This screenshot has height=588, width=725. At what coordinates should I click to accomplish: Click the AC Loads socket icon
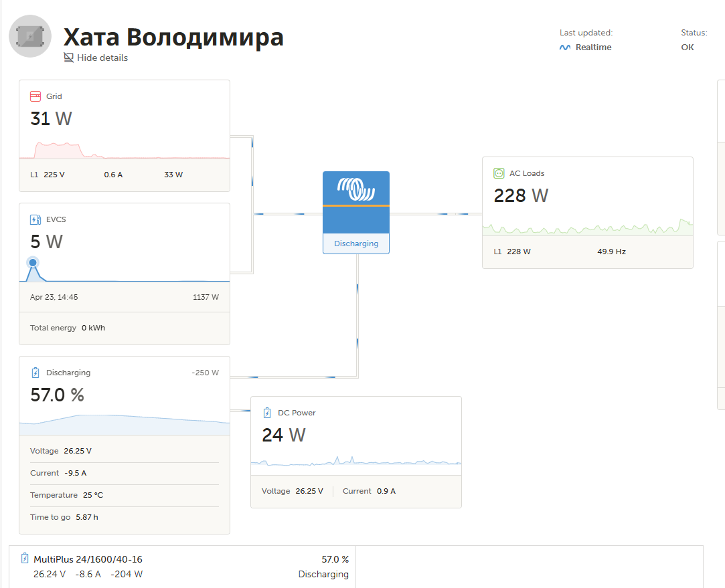pos(499,173)
